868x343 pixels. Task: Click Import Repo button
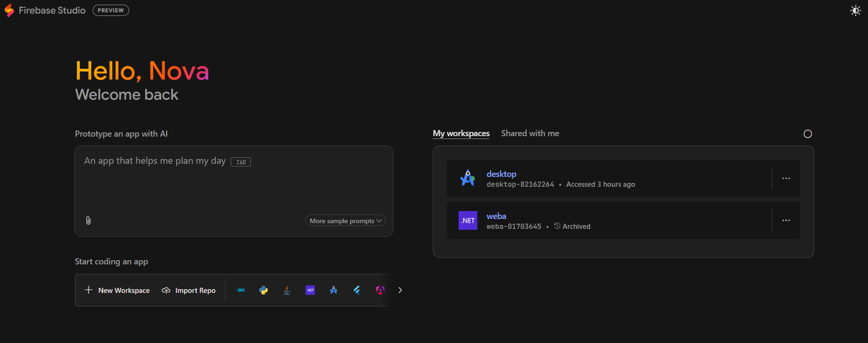[189, 290]
